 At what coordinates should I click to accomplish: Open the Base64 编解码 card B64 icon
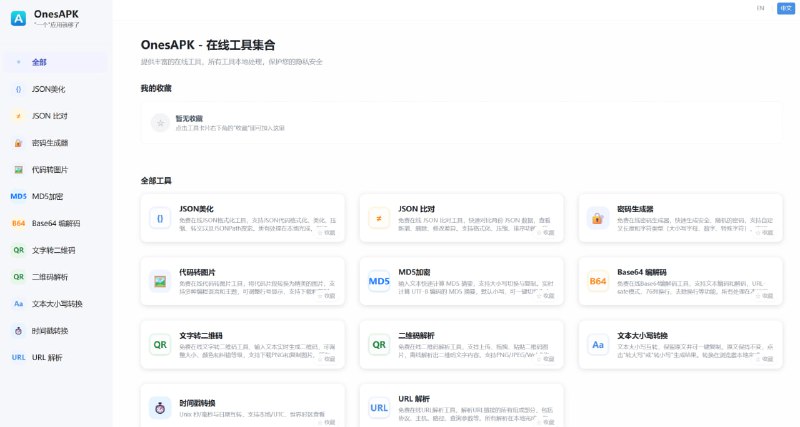tap(597, 282)
